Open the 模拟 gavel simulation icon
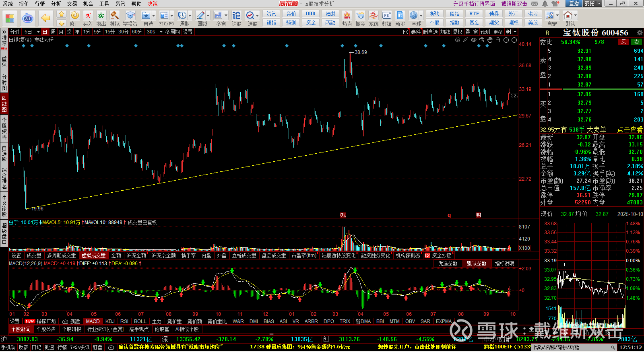The height and width of the screenshot is (352, 644). [x=115, y=19]
